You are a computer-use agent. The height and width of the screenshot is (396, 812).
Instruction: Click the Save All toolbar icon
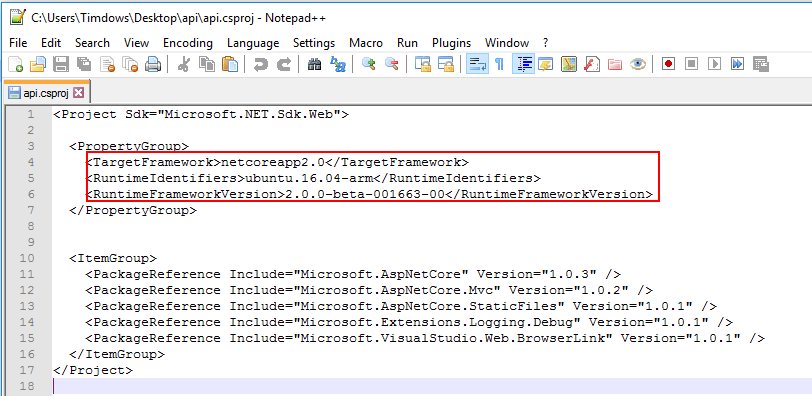84,64
